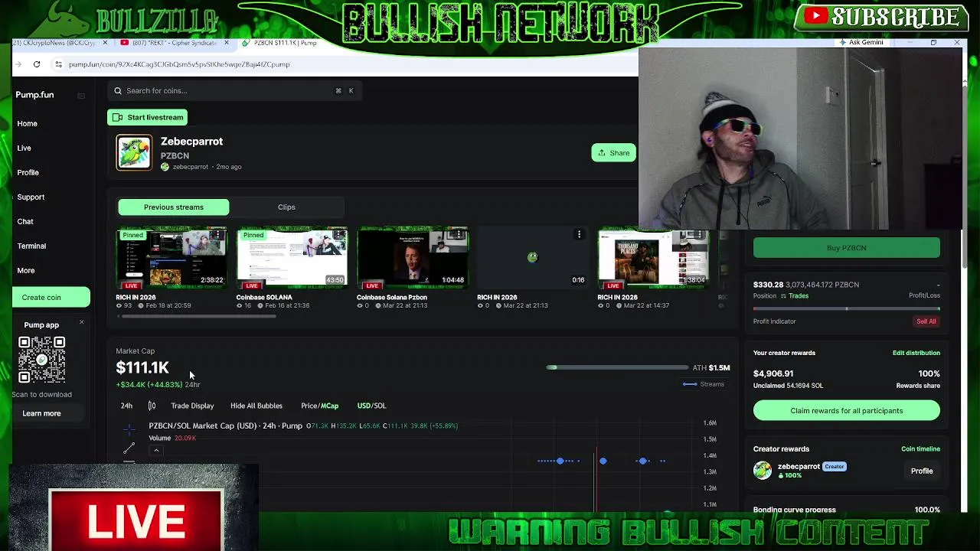Viewport: 980px width, 551px height.
Task: Switch to the CKJcryptoNews browser tab
Action: (x=55, y=43)
